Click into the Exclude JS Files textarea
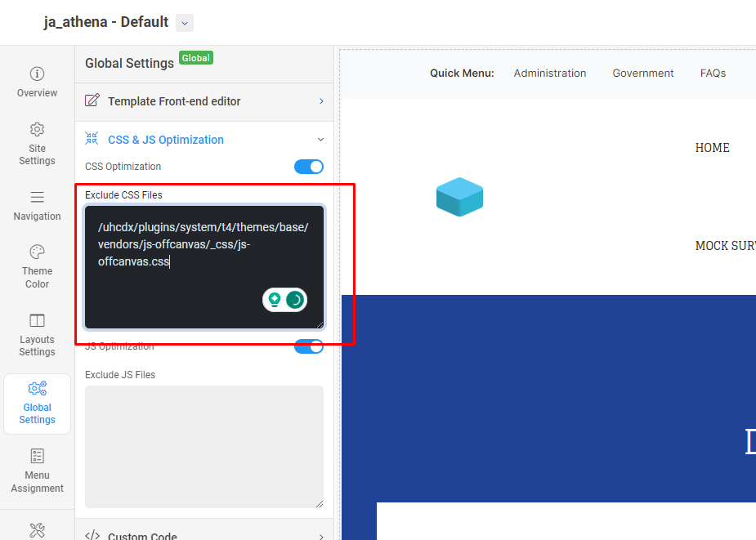The image size is (756, 540). 204,447
